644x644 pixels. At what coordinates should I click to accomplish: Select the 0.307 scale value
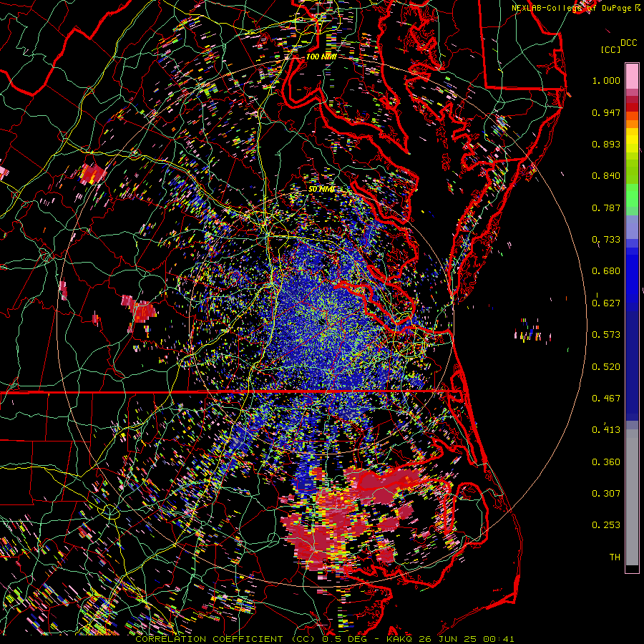[x=606, y=494]
